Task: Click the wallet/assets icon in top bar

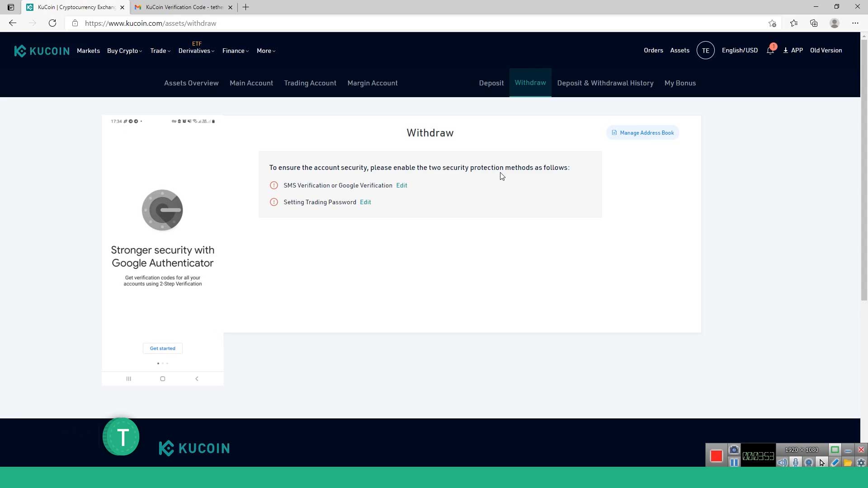Action: pos(680,50)
